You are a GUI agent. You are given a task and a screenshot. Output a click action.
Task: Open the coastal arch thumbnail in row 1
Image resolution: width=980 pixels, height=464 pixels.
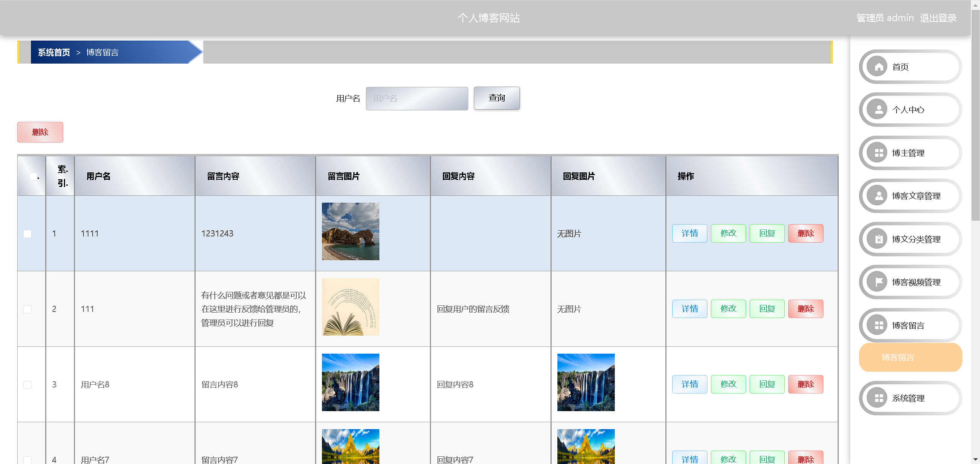pos(350,231)
